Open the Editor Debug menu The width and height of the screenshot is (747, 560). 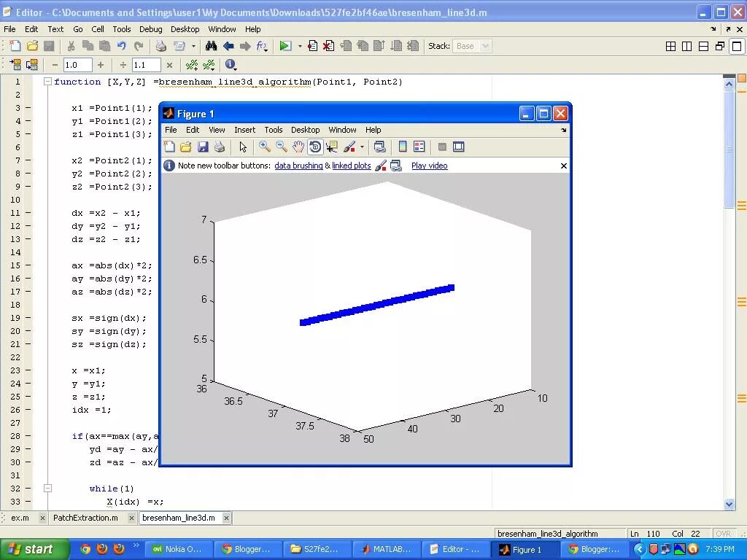pos(150,29)
